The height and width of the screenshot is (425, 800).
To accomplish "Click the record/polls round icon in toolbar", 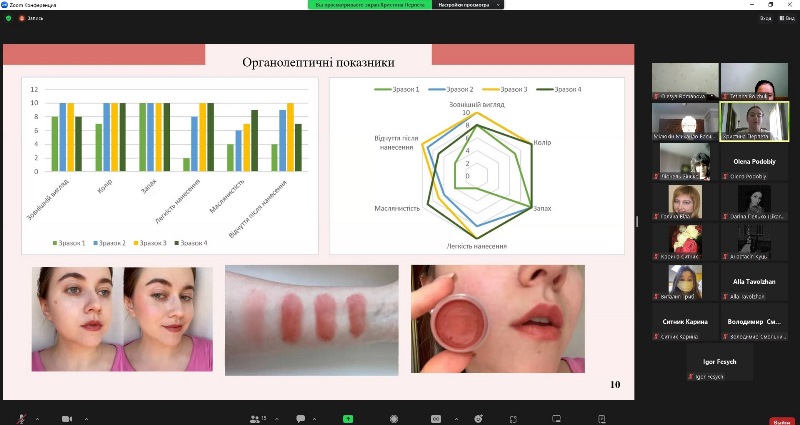I will [394, 419].
